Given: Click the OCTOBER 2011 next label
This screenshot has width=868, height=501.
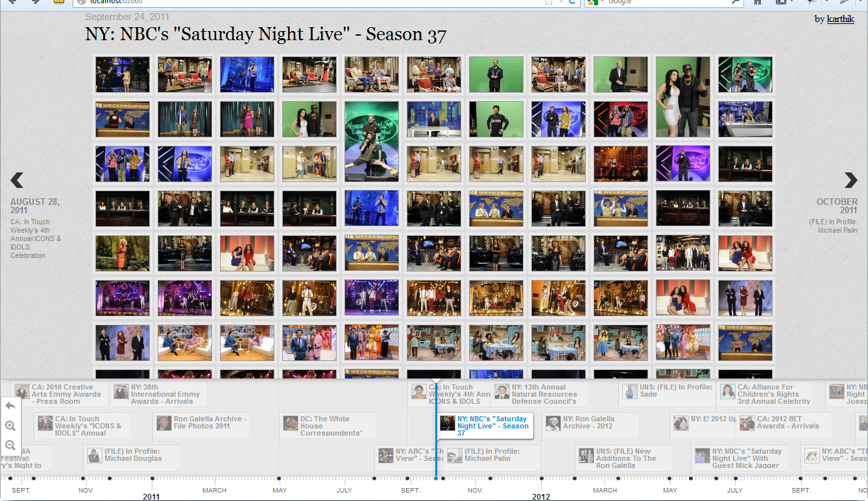Looking at the screenshot, I should point(837,206).
